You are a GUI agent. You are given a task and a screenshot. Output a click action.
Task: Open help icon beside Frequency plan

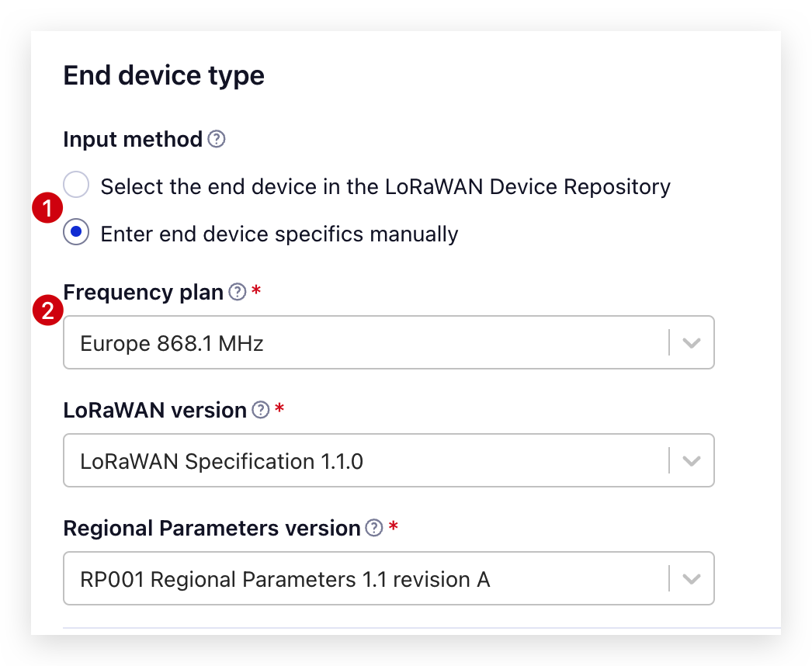238,292
